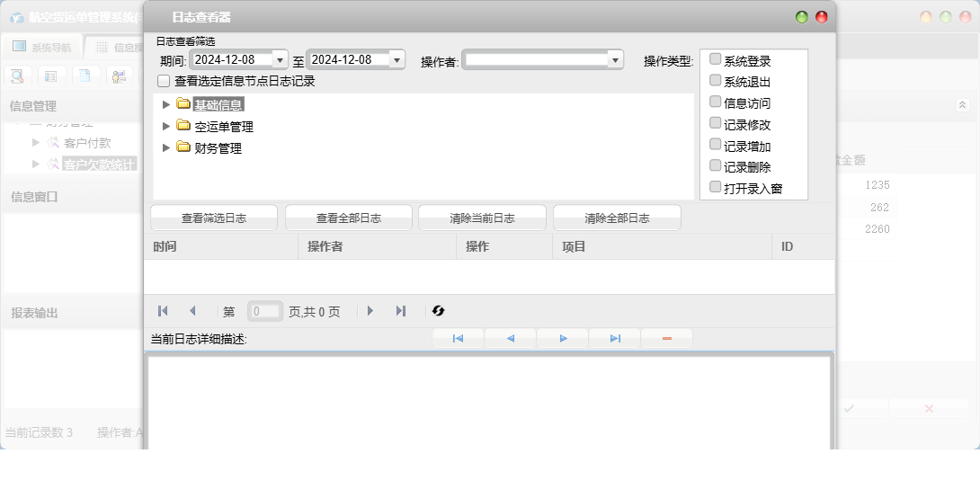Image resolution: width=980 pixels, height=489 pixels.
Task: Open 信息窗口 panel header in main window
Action: [73, 197]
